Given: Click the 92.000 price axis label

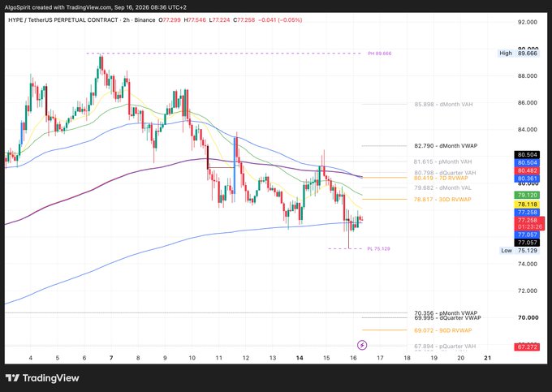Looking at the screenshot, I should tap(528, 22).
